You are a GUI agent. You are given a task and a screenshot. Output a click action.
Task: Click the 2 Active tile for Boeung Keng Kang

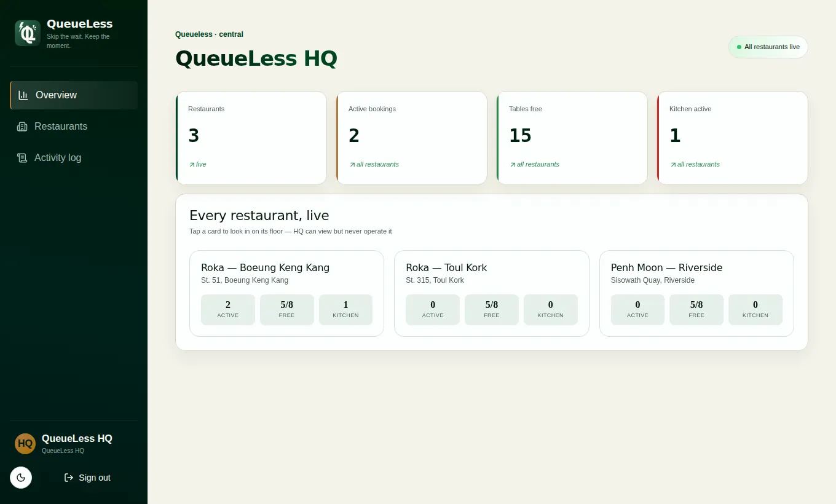tap(228, 310)
